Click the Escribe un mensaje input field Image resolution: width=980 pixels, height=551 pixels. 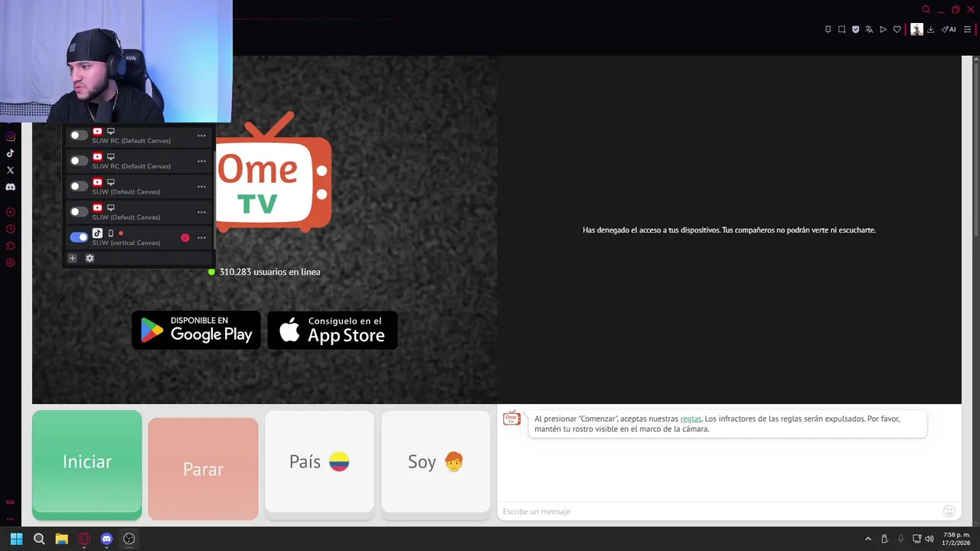point(720,511)
